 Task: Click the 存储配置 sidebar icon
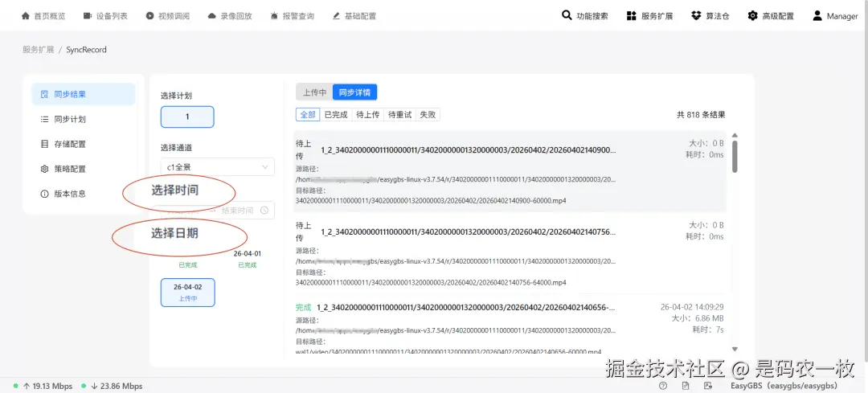point(45,145)
